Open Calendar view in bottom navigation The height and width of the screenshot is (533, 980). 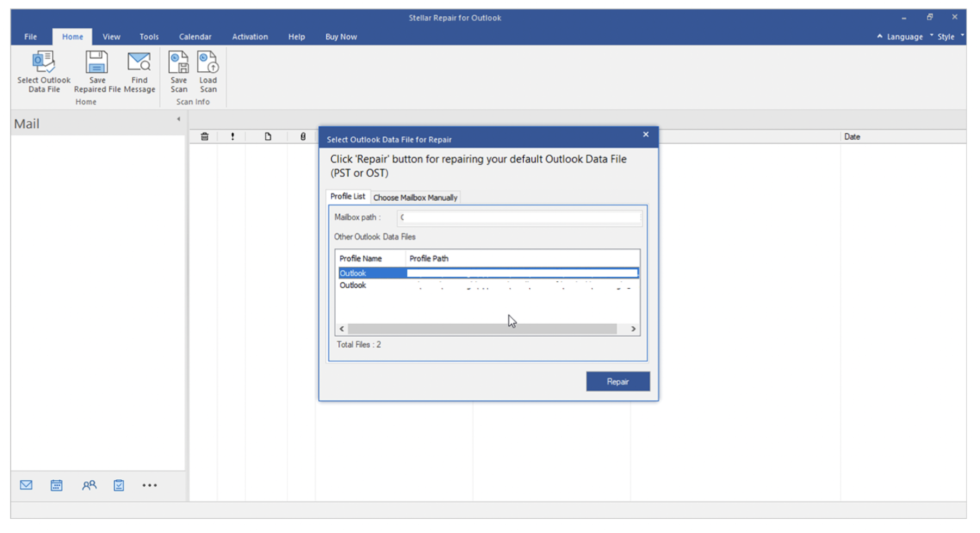[57, 485]
